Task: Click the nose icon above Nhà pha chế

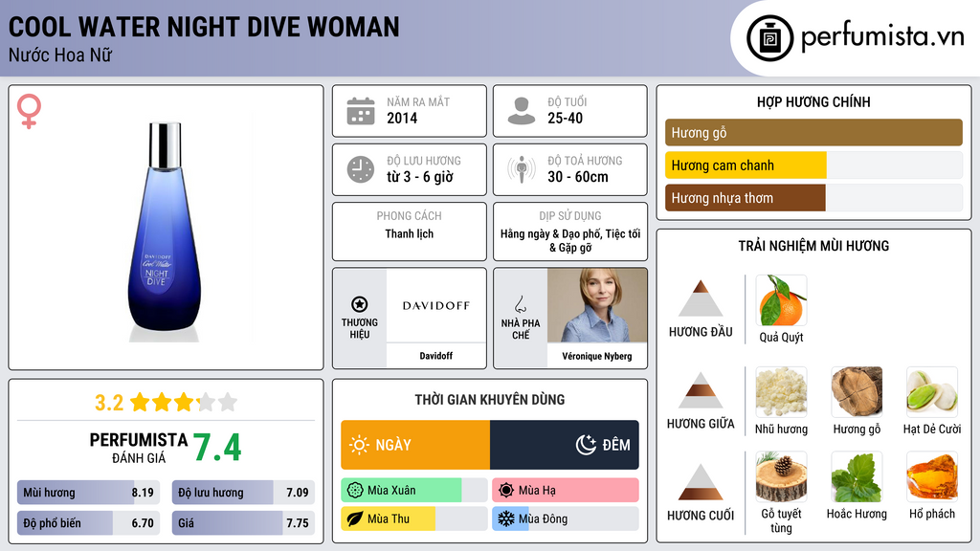Action: [520, 304]
